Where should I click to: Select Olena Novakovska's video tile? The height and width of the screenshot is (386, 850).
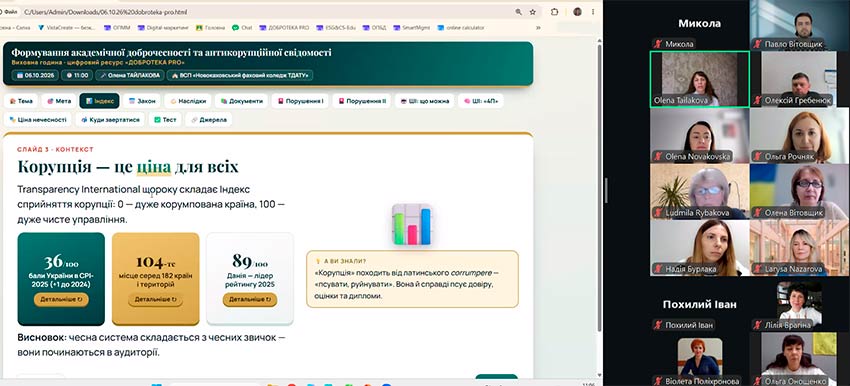click(699, 136)
